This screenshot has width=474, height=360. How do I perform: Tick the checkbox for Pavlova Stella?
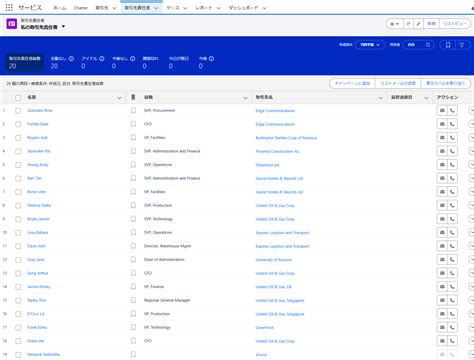18,206
